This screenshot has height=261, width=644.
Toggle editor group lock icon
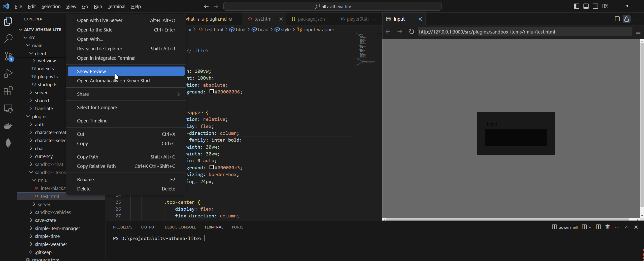(x=626, y=19)
